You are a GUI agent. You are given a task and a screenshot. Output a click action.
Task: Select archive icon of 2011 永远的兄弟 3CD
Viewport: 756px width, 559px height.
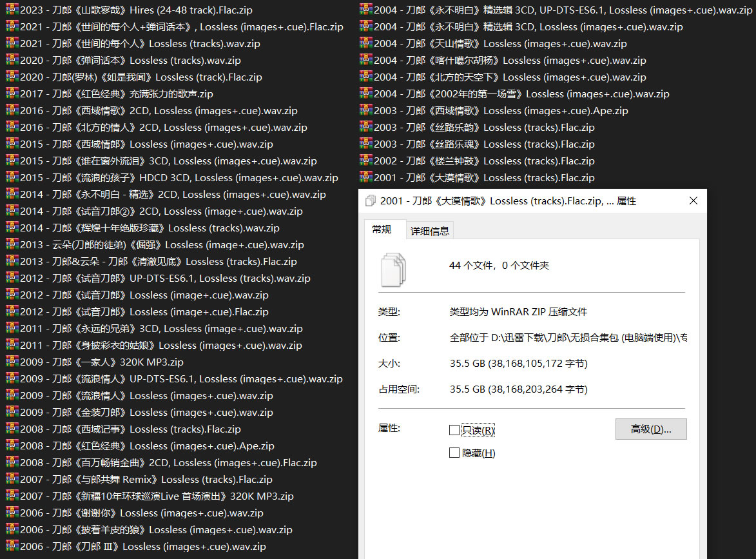[12, 328]
